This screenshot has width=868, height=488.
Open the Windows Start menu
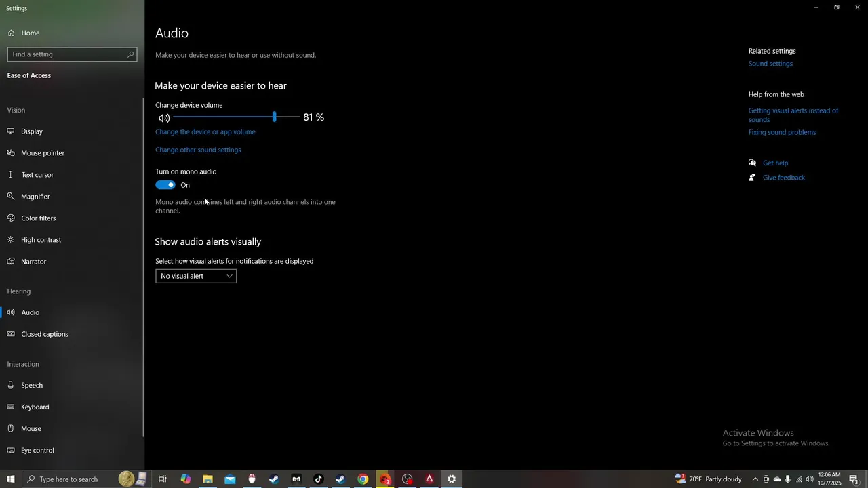(x=11, y=479)
